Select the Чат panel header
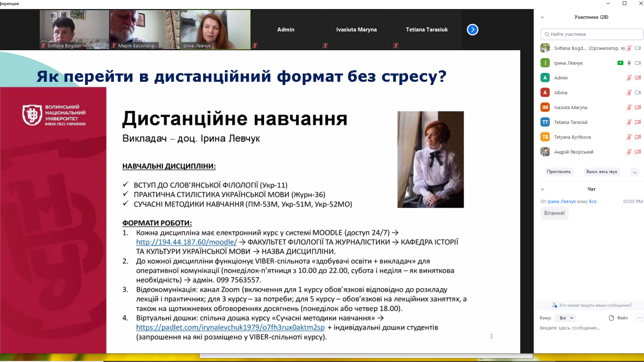Viewport: 644px width, 362px height. 591,189
